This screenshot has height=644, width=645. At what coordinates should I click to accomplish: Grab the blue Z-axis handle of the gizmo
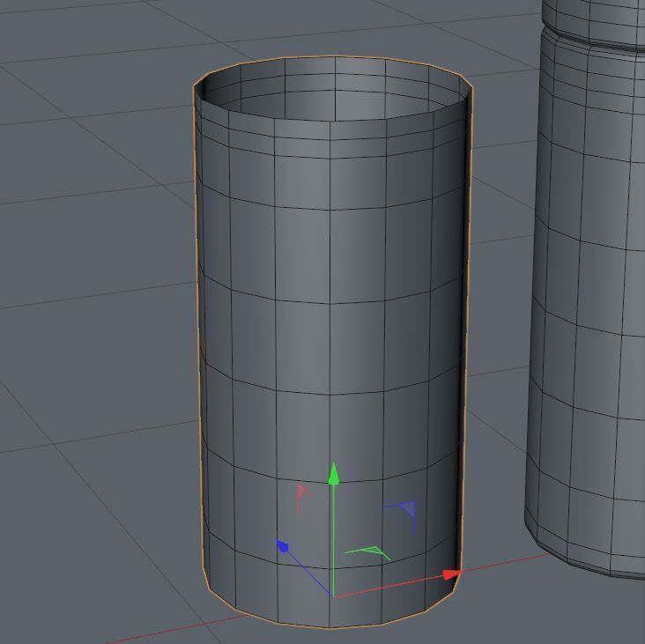pyautogui.click(x=283, y=546)
